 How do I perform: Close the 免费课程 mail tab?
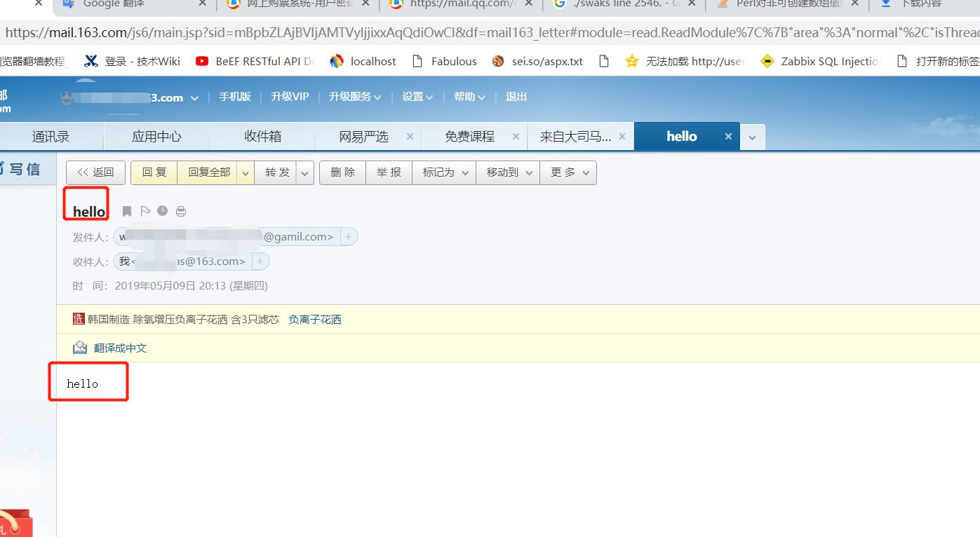pyautogui.click(x=516, y=137)
